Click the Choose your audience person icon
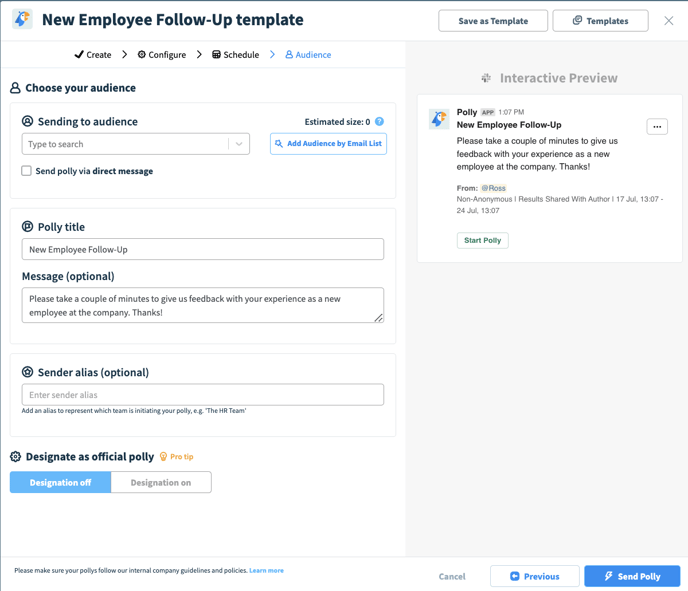Image resolution: width=688 pixels, height=591 pixels. pos(15,88)
